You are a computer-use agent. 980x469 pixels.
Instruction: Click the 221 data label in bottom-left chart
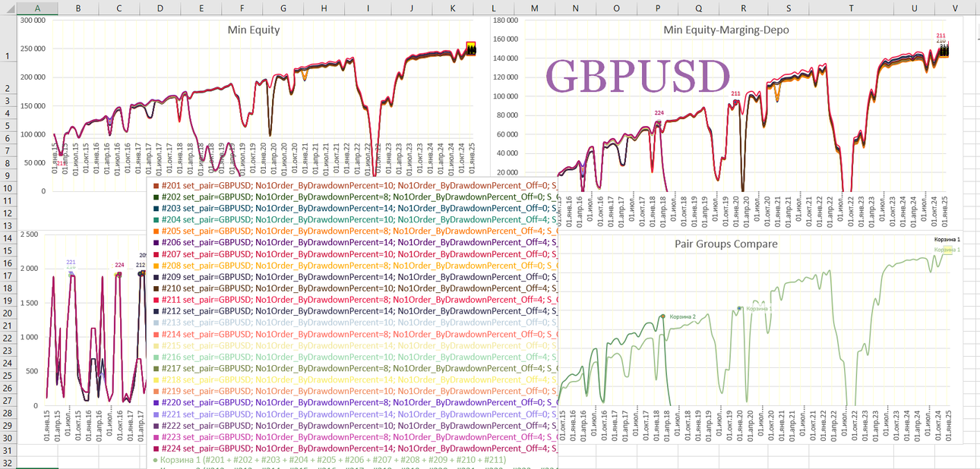(x=71, y=263)
